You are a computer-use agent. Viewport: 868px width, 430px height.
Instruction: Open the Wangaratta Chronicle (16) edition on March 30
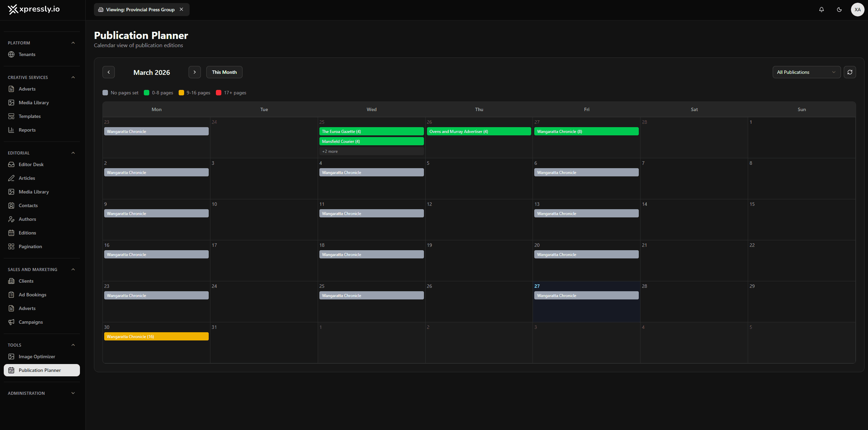[x=156, y=336]
